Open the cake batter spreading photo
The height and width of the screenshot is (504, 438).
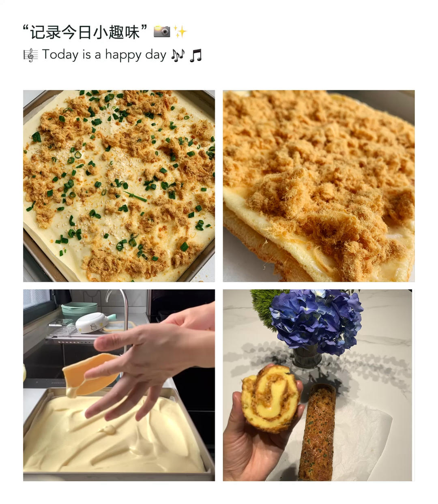(x=119, y=385)
